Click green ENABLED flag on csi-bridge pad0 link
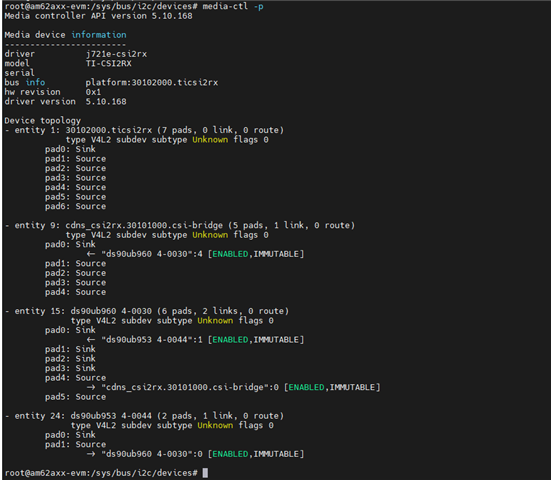 click(x=230, y=254)
